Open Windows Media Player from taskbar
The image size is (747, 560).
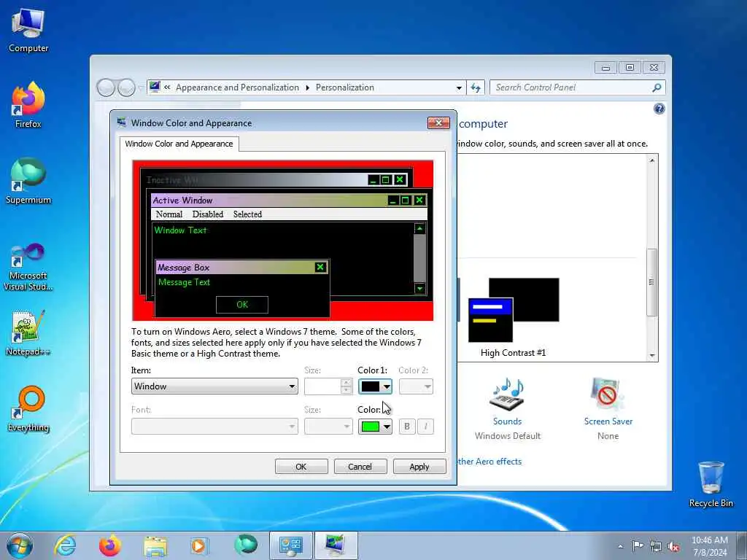pyautogui.click(x=199, y=545)
